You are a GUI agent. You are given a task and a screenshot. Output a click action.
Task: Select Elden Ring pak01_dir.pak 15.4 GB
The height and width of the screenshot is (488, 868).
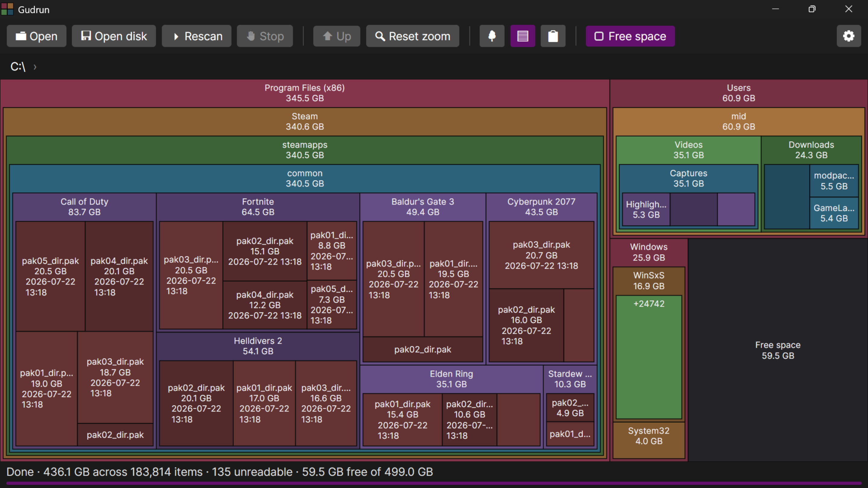coord(402,420)
